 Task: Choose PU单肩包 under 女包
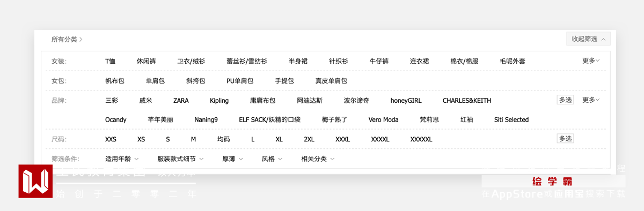[x=240, y=81]
